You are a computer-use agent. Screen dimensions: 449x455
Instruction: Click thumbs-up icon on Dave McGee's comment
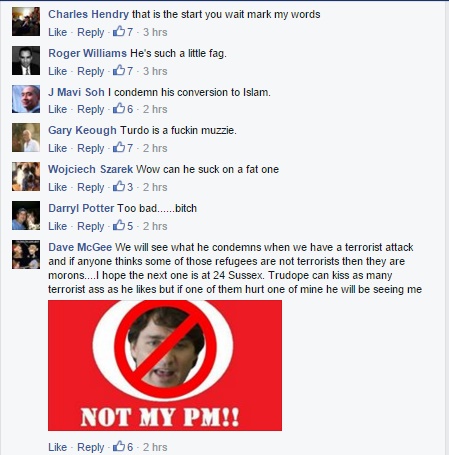119,446
